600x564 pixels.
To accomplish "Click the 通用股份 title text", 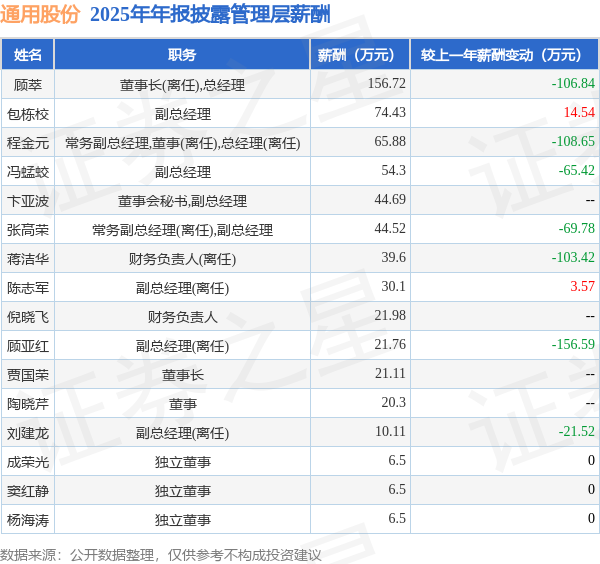I will click(x=40, y=15).
